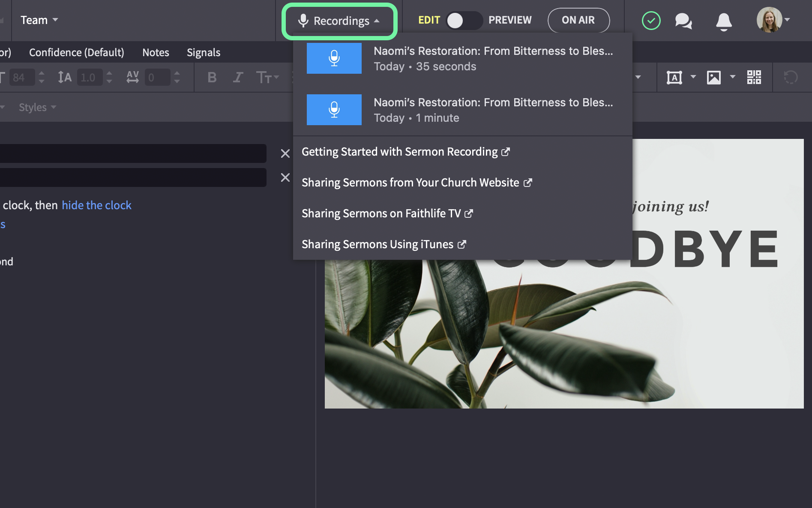The image size is (812, 508).
Task: Adjust letter spacing stepper arrows
Action: point(177,77)
